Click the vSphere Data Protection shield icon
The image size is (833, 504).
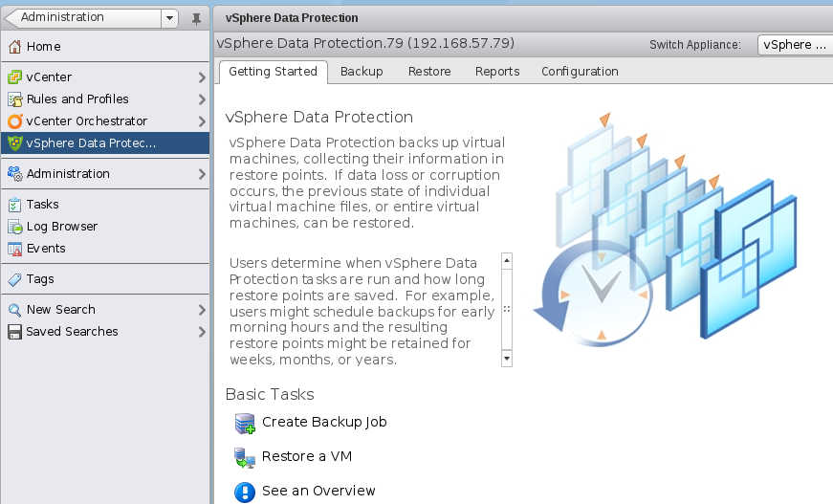click(x=15, y=143)
